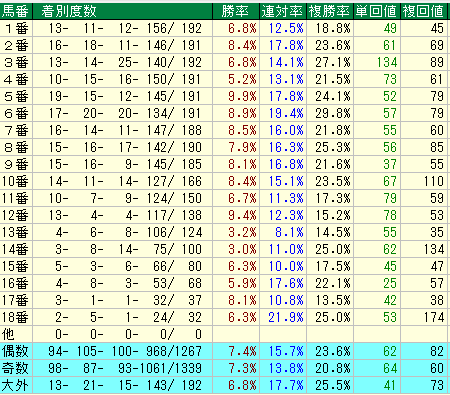Select the 18番 row label
Screen dimensions: 450x395
[15, 317]
